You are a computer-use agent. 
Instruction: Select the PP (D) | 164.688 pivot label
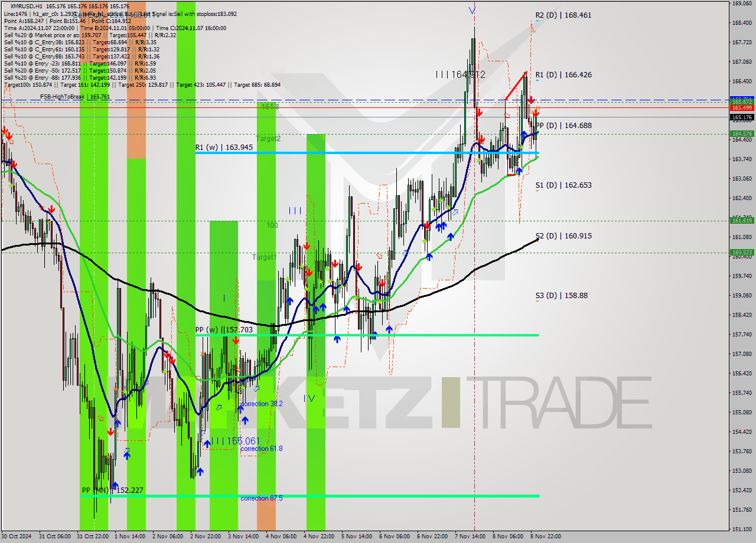point(563,126)
